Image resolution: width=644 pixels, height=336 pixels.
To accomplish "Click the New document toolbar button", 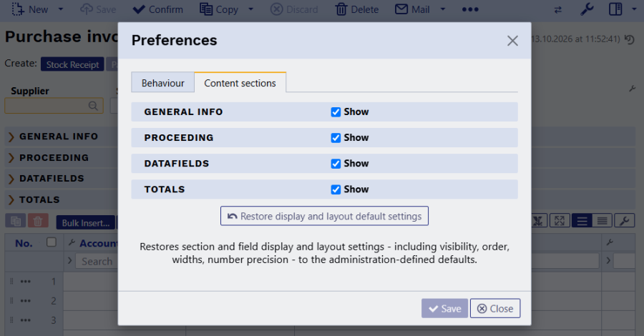I will click(x=29, y=9).
